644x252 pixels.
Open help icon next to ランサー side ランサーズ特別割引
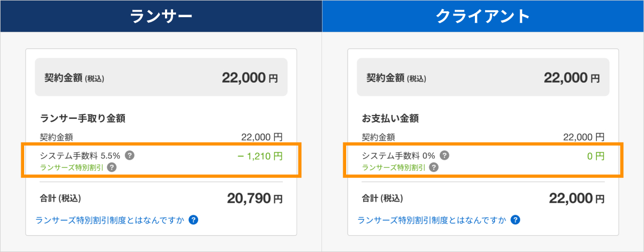pyautogui.click(x=112, y=167)
